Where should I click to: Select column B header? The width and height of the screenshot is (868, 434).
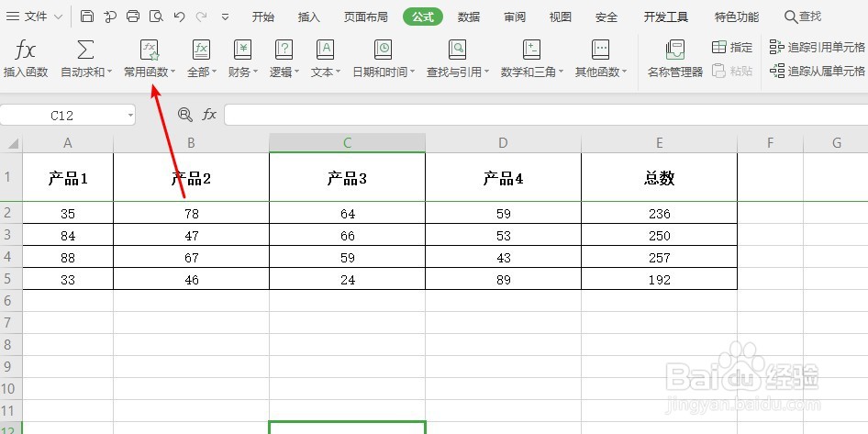click(x=191, y=143)
